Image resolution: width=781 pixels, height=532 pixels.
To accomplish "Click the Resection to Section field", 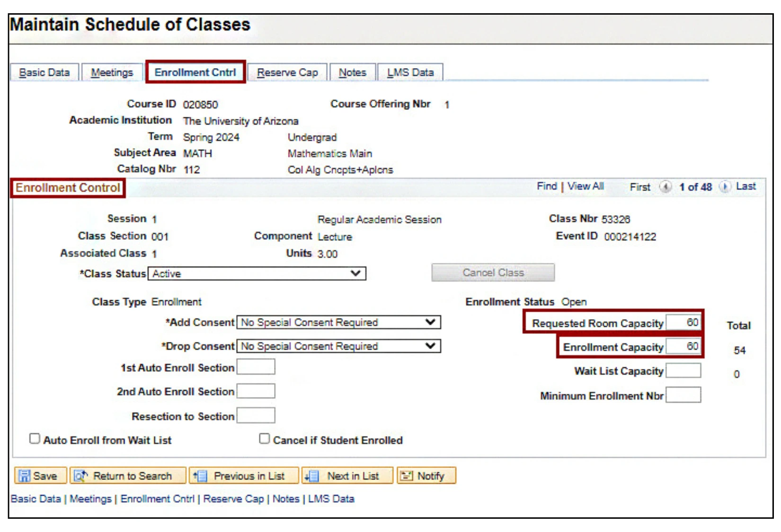I will tap(256, 416).
